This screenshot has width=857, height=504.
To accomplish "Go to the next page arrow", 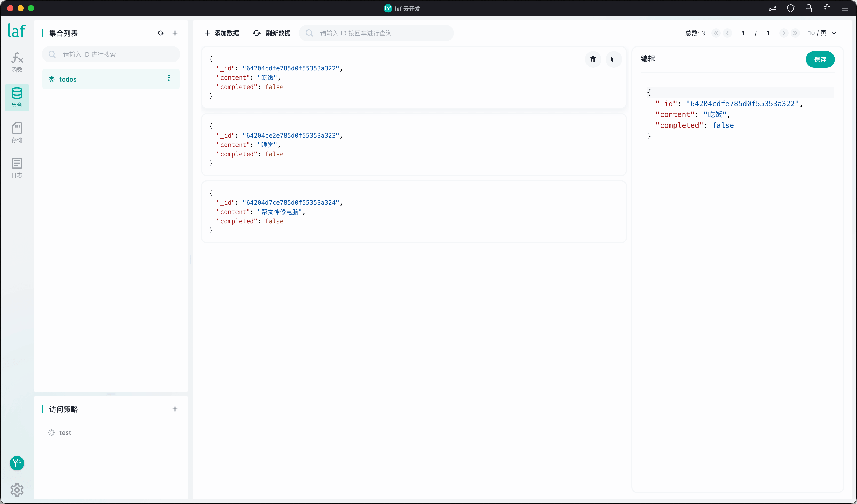I will (x=783, y=33).
